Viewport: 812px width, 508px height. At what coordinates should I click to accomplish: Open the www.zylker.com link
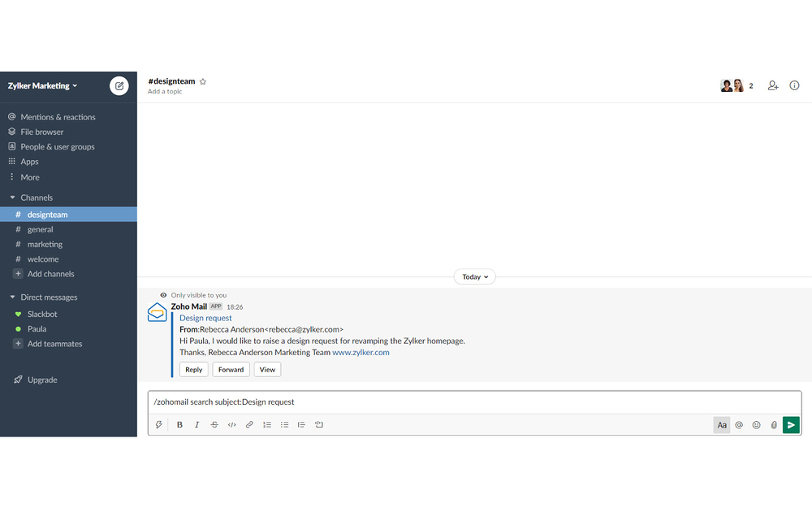361,353
